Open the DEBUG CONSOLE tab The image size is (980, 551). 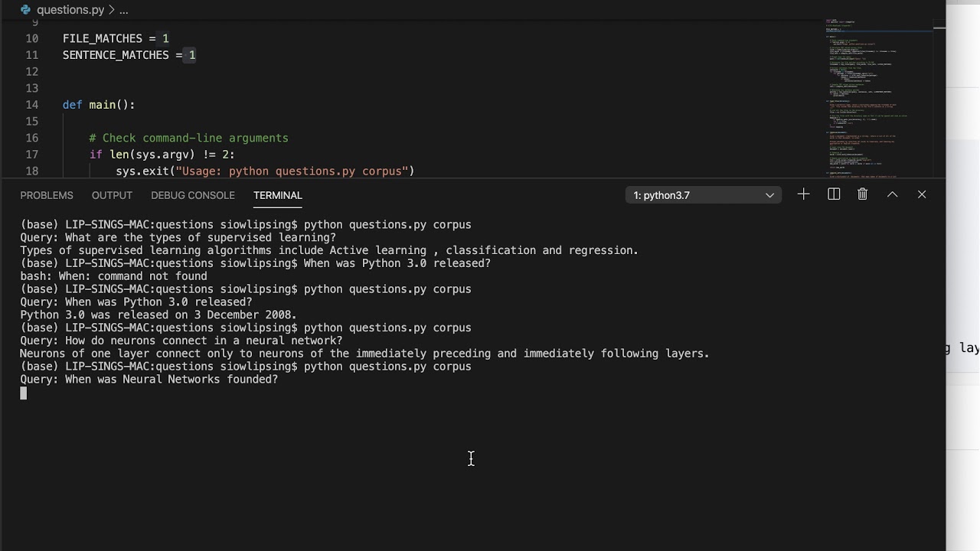tap(193, 195)
